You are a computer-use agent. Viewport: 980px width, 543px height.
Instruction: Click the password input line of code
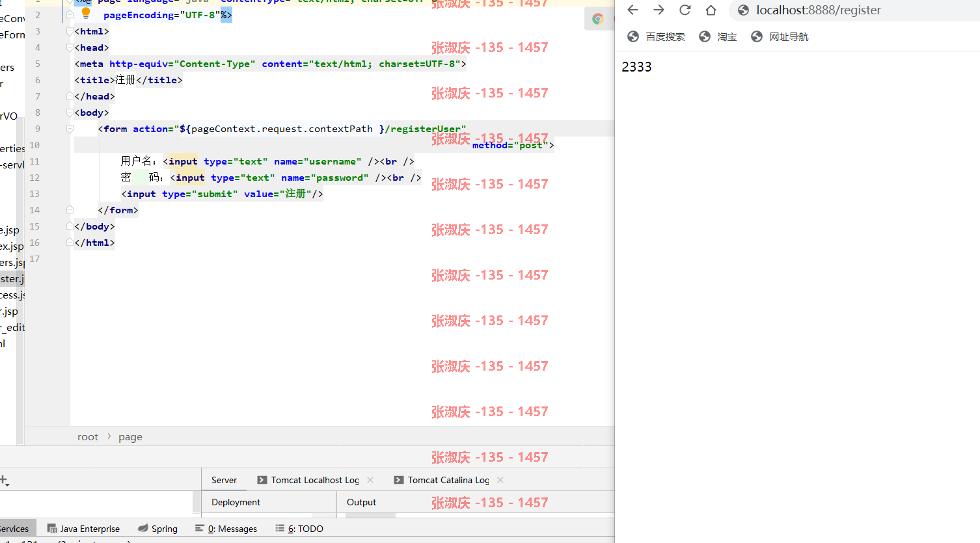click(271, 178)
